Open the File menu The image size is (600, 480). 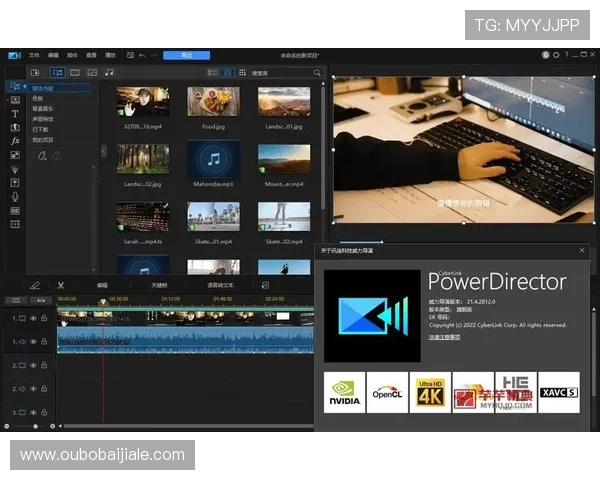(34, 55)
